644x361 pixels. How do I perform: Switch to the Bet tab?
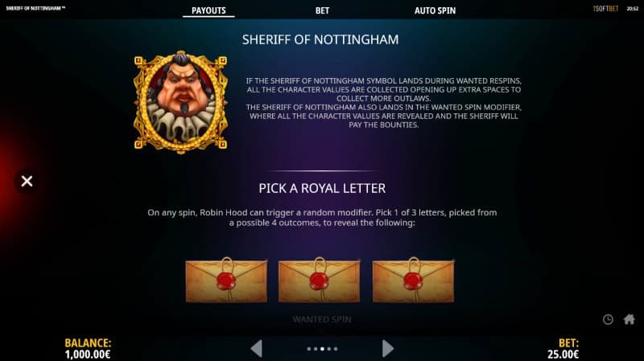point(323,10)
